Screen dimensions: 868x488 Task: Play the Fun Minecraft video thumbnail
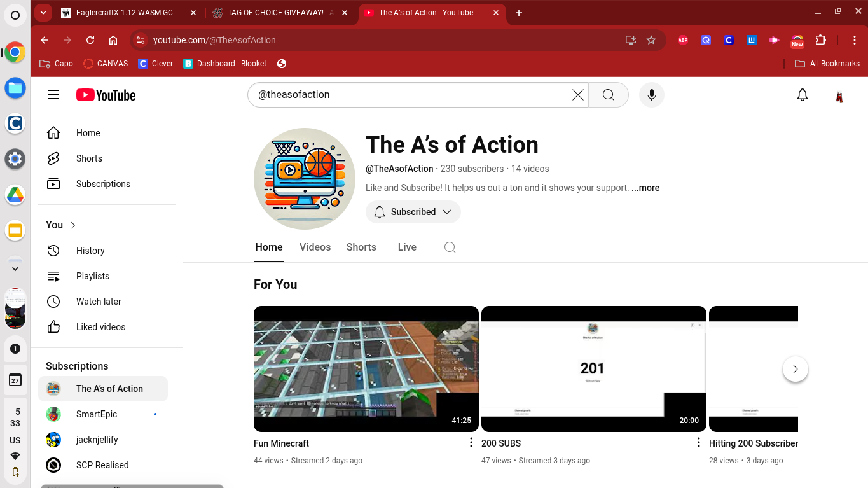(366, 369)
